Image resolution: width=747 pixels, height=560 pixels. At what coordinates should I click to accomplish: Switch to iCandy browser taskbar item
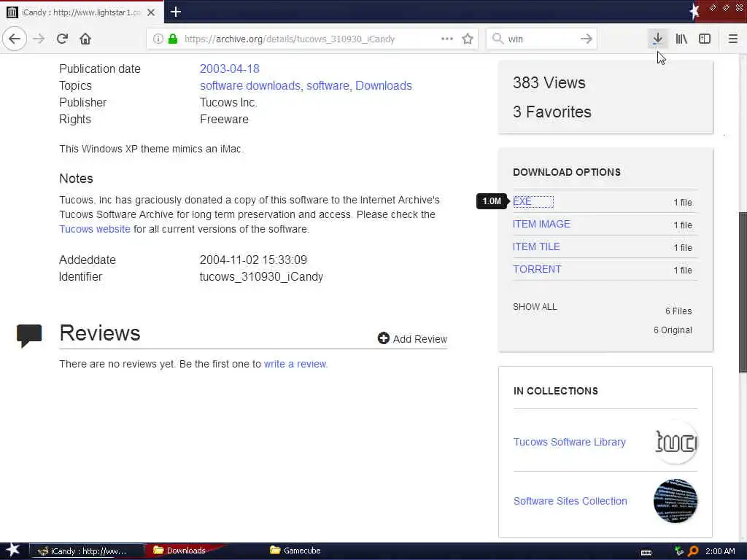[87, 551]
